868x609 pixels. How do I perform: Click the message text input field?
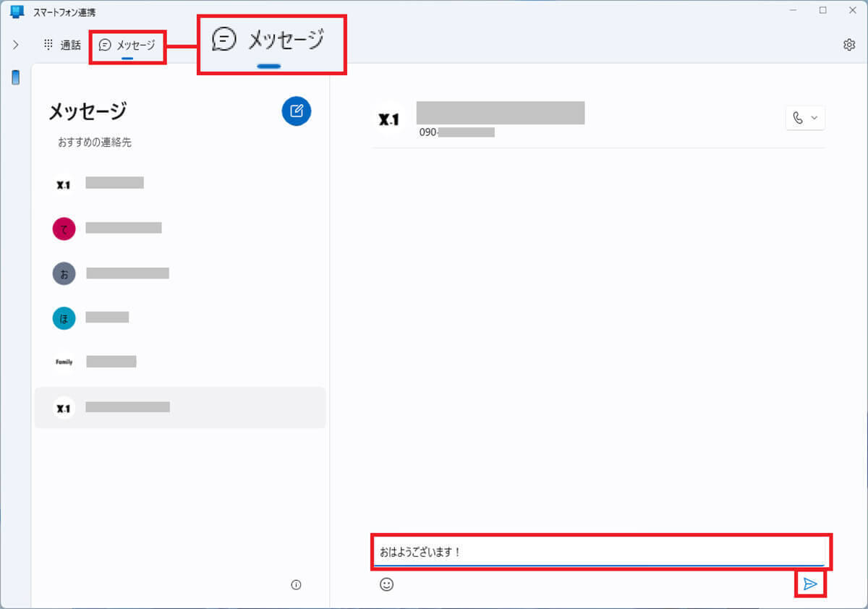coord(599,553)
